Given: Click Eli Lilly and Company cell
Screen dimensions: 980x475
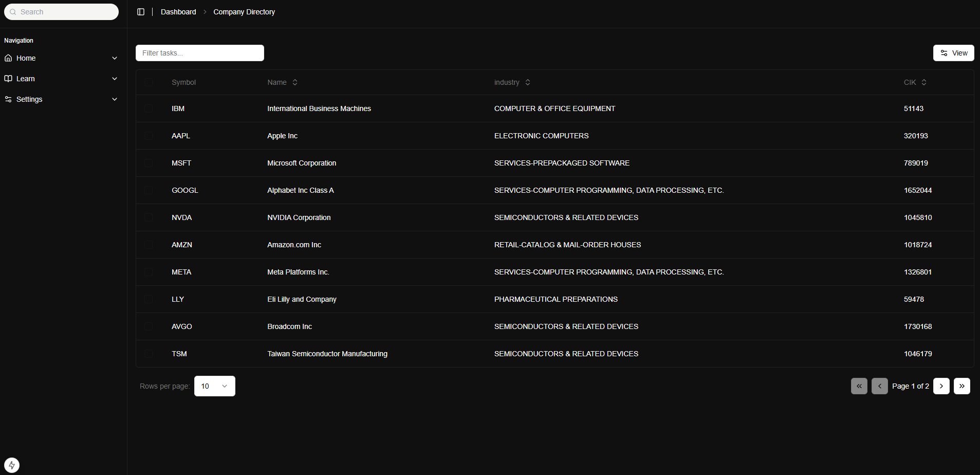Looking at the screenshot, I should (302, 299).
